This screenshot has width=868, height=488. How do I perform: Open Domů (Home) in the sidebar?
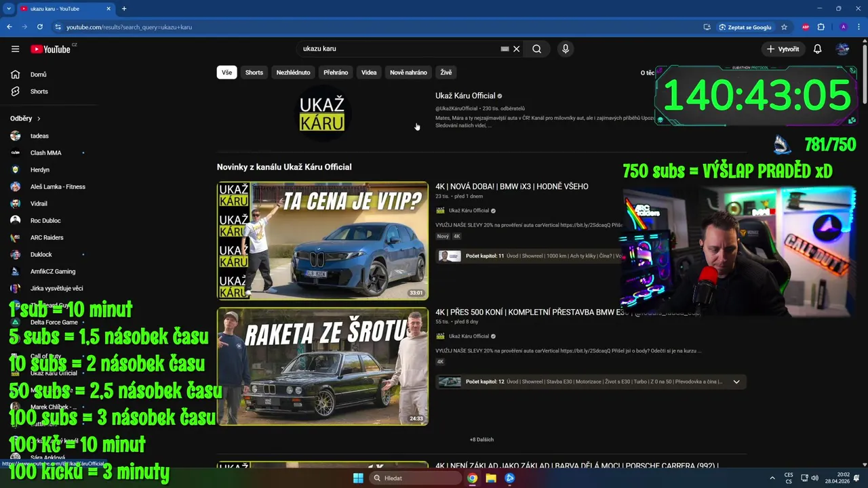[38, 75]
